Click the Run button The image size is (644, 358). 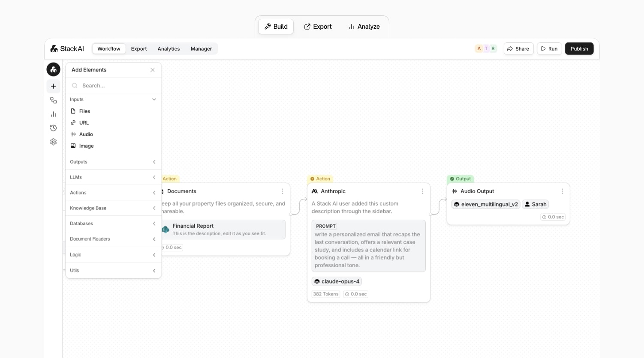549,49
